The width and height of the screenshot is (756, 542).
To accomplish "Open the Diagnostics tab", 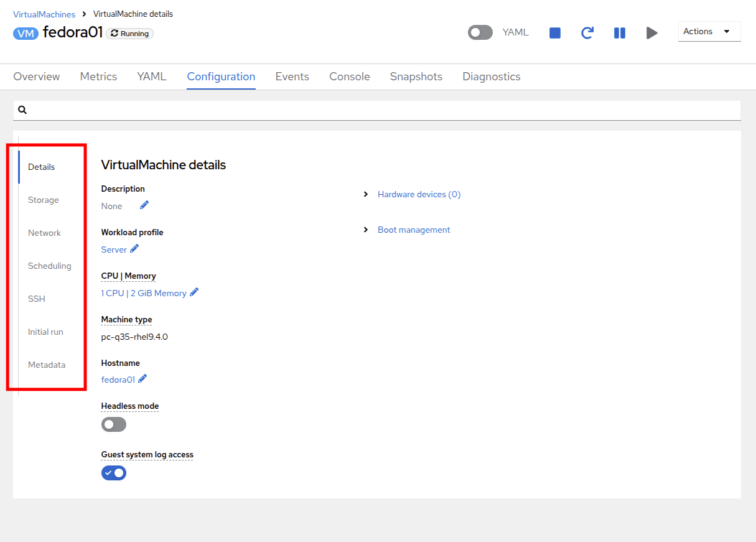I will (x=491, y=77).
